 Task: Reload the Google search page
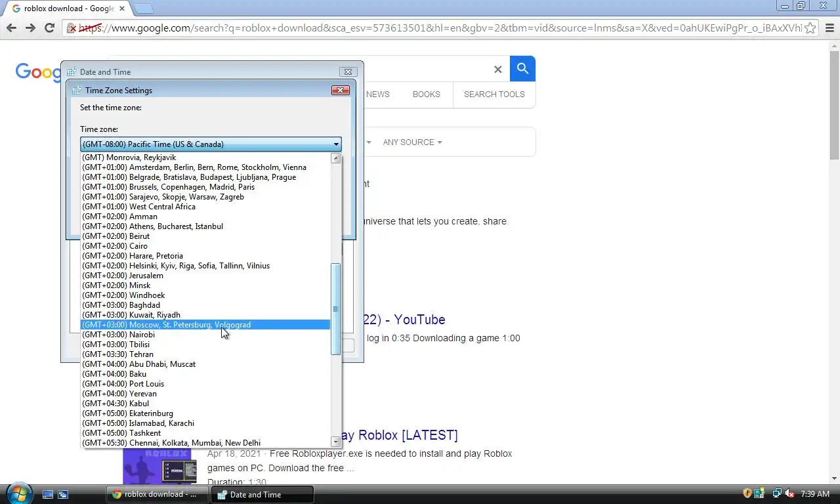49,28
